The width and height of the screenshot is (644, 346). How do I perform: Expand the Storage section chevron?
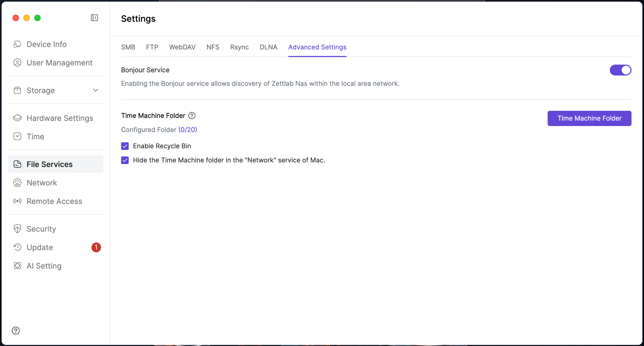click(x=96, y=90)
